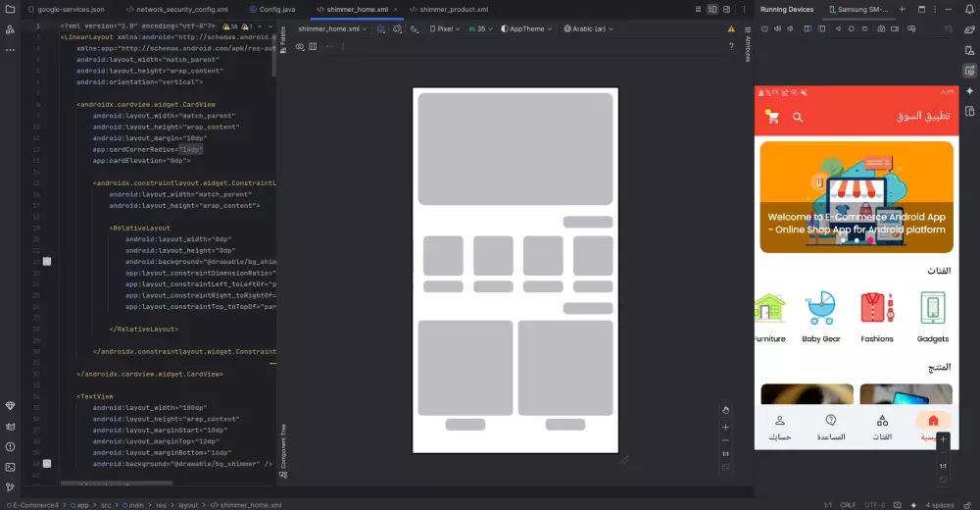Toggle Night Mode moon icon in design toolbar
Screen dimensions: 980x510
coord(415,28)
